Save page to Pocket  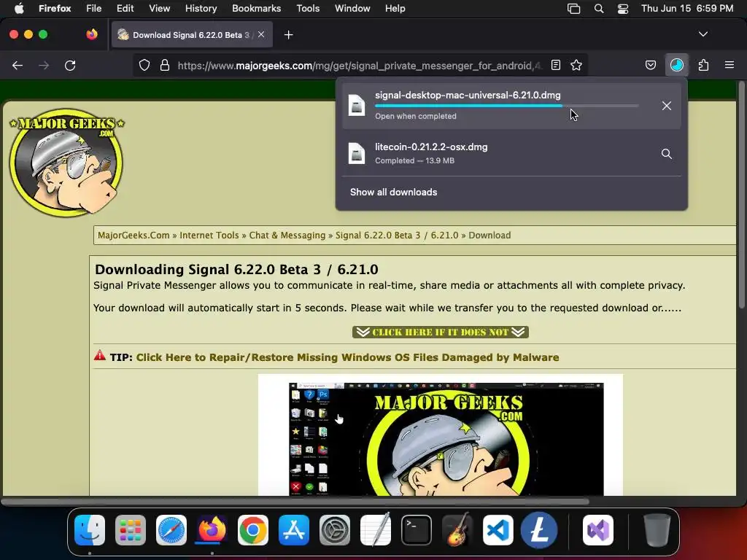click(651, 65)
